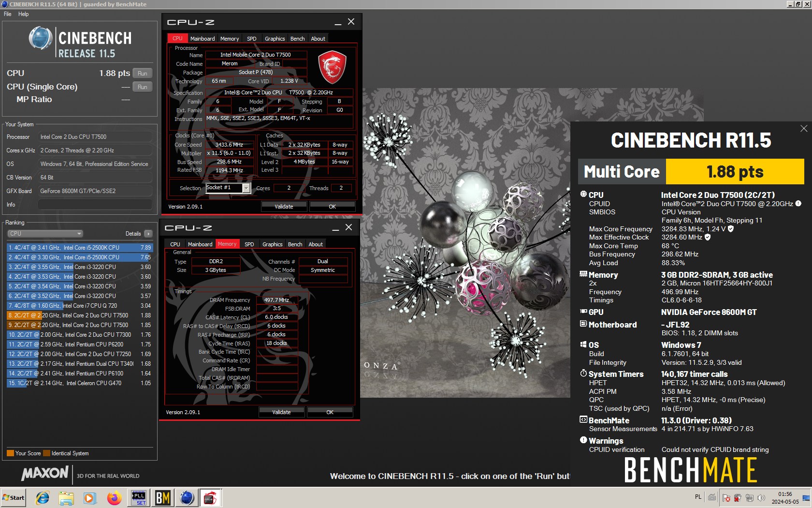Click Your Score orange legend swatch
812x508 pixels.
(10, 453)
